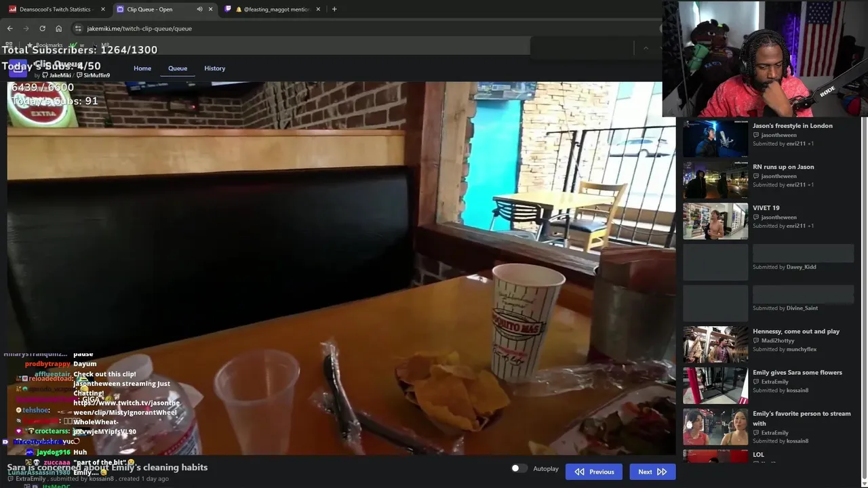Open JakeMiki GitHub profile link
Image resolution: width=868 pixels, height=488 pixels.
point(57,75)
